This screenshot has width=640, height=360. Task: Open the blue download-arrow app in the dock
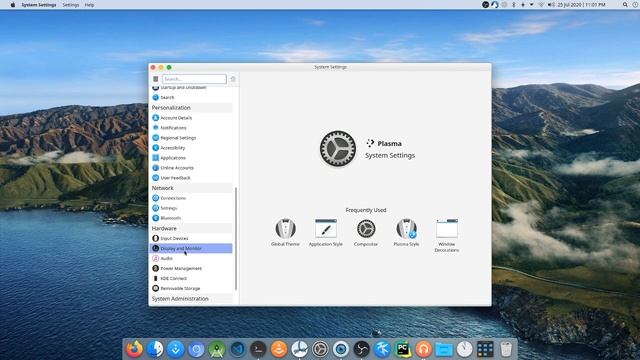tap(176, 349)
